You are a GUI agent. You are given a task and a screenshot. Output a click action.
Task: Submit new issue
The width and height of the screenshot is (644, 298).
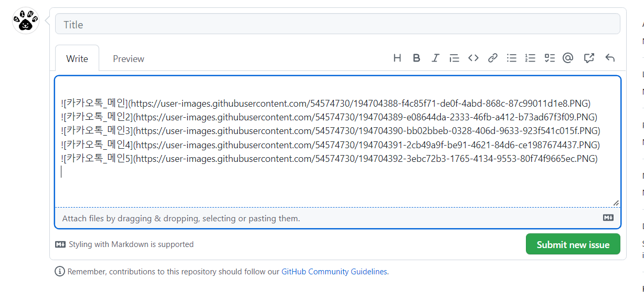pyautogui.click(x=573, y=244)
